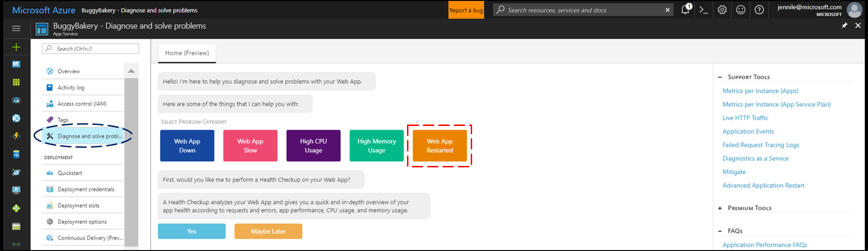Open the notifications bell icon

(x=685, y=10)
